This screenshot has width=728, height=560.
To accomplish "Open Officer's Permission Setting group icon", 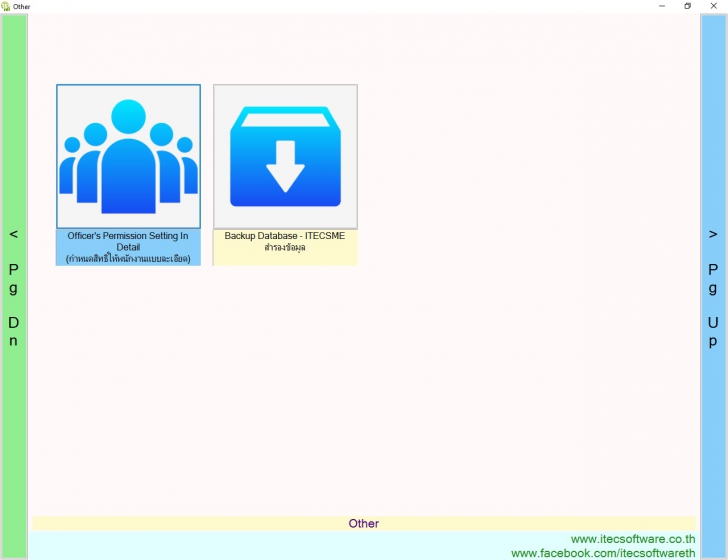I will pyautogui.click(x=129, y=156).
